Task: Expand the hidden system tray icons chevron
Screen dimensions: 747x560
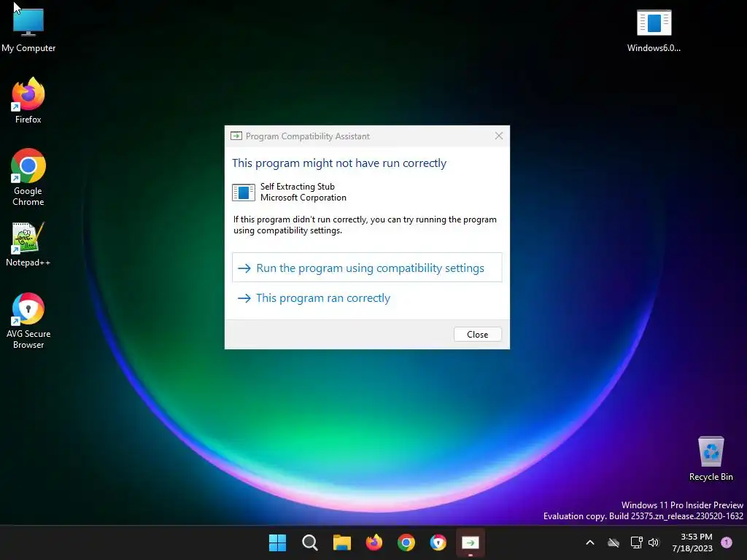Action: click(589, 542)
